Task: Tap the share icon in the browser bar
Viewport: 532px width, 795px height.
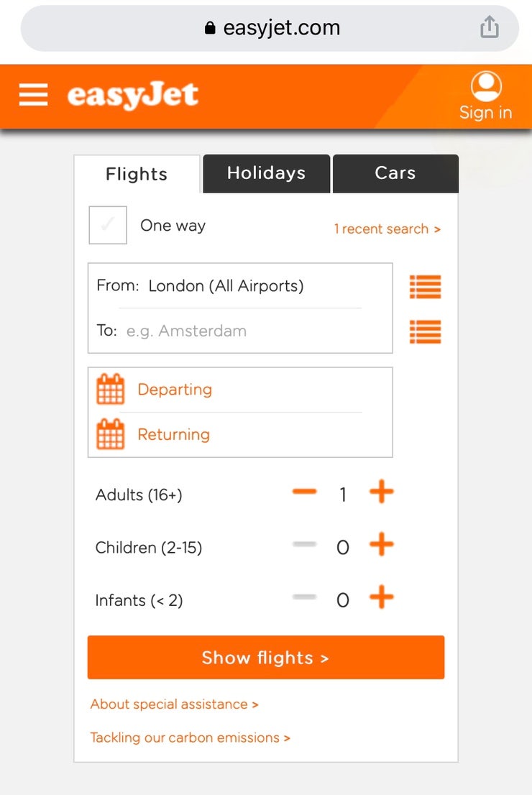Action: (x=490, y=26)
